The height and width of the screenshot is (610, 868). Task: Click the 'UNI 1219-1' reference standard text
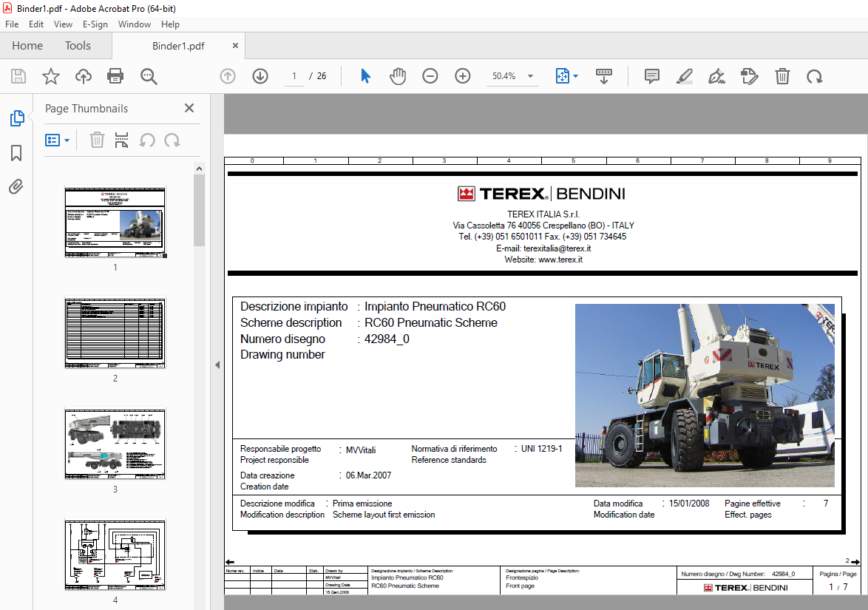click(x=541, y=448)
